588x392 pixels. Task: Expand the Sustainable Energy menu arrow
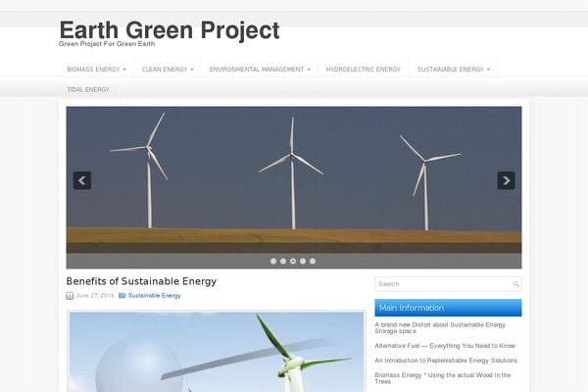(488, 70)
